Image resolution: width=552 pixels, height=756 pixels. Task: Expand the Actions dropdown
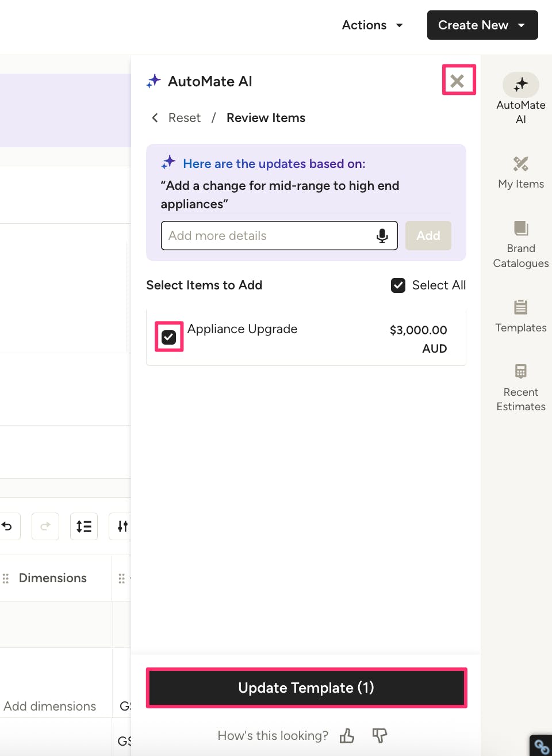pos(372,25)
